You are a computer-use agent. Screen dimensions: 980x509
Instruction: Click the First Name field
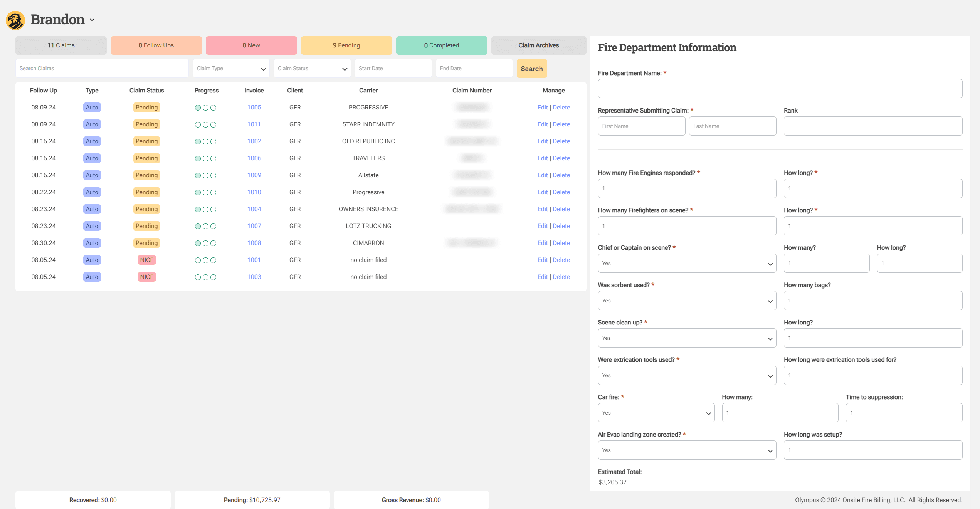(641, 126)
